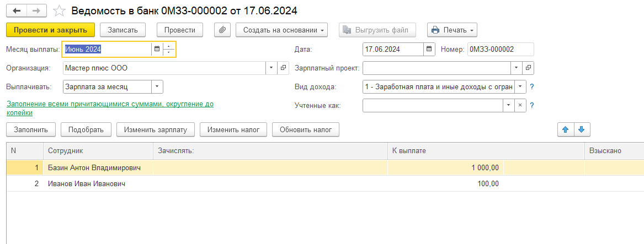Click Обновить налог button

point(306,129)
